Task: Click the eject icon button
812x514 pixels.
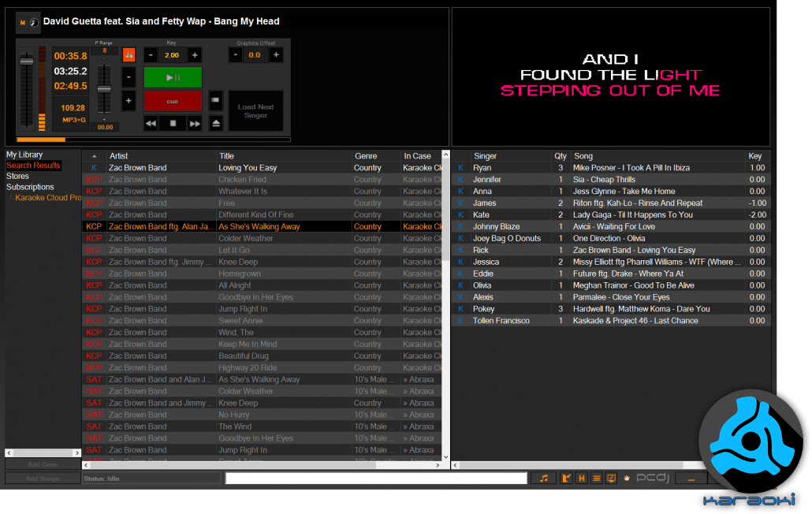Action: [216, 123]
